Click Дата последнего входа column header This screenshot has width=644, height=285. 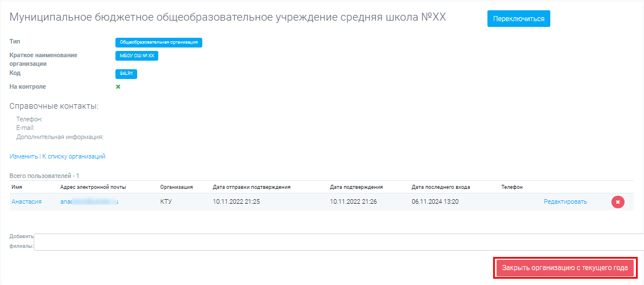tap(441, 187)
